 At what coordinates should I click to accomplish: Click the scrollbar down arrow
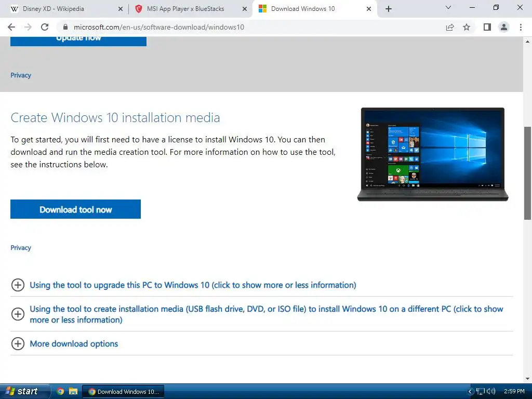(527, 379)
